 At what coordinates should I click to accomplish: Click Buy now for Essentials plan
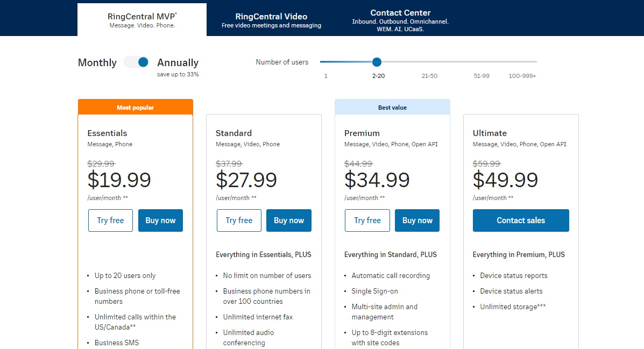[x=160, y=220]
